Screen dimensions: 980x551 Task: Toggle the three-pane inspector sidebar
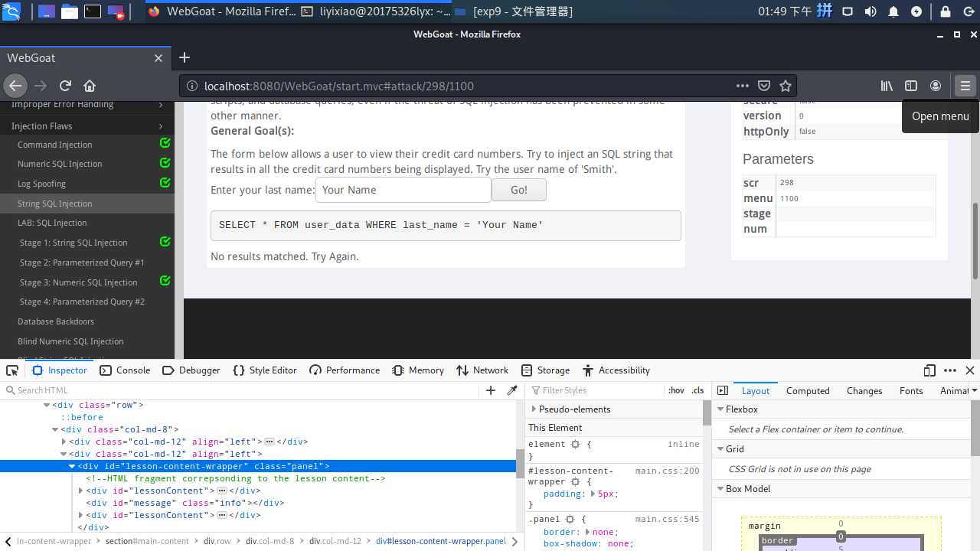point(722,390)
